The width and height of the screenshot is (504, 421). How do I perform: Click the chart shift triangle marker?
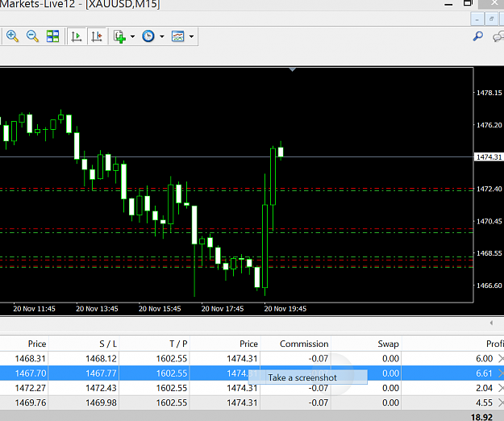pyautogui.click(x=292, y=69)
